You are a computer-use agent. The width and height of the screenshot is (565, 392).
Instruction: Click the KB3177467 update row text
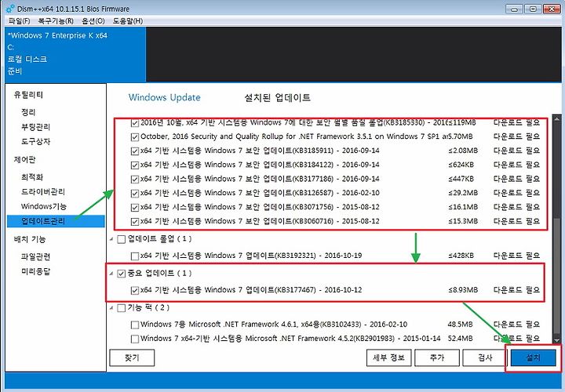click(x=251, y=290)
